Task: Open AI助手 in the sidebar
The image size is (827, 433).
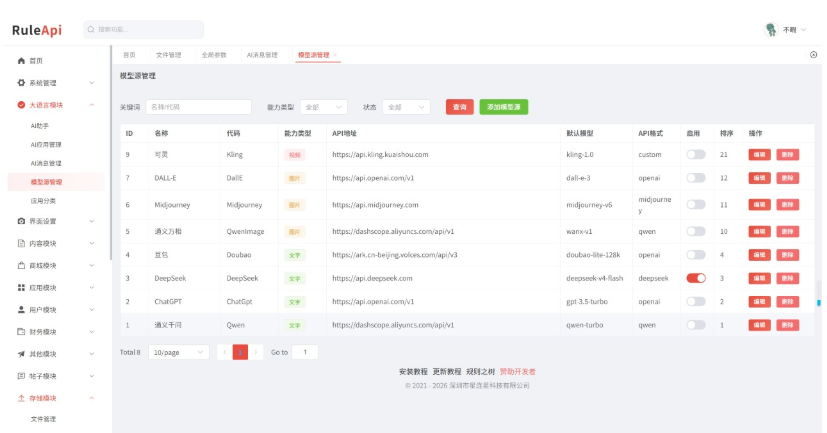Action: tap(40, 126)
